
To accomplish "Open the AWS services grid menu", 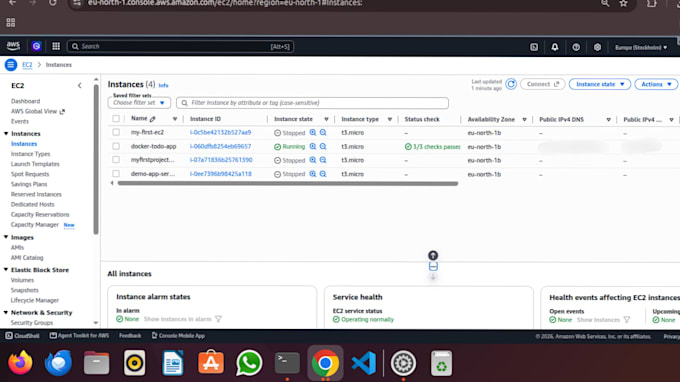I will point(56,46).
